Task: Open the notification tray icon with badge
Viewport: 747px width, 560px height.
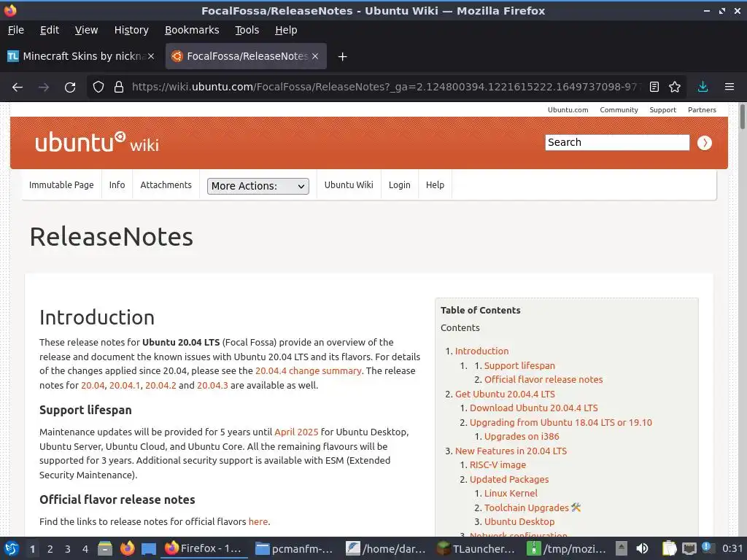Action: point(708,548)
